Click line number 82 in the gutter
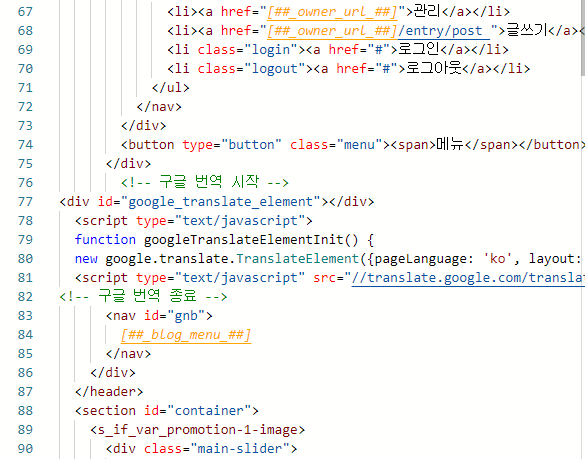Screen dimensions: 585x459 (25, 297)
